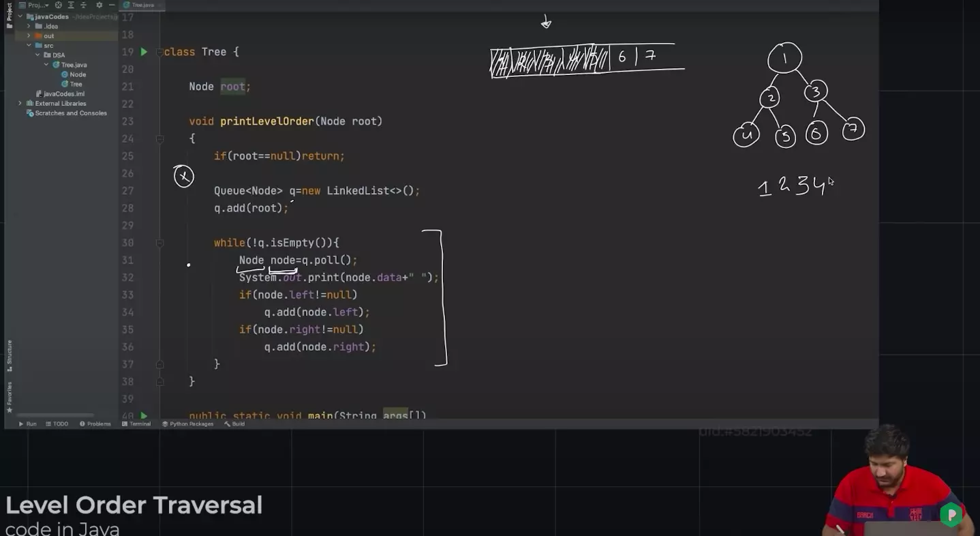
Task: Collapse the src folder
Action: pyautogui.click(x=29, y=46)
